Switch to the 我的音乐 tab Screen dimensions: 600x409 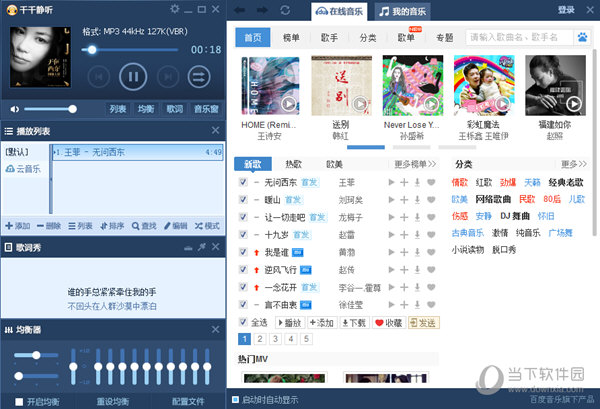(x=402, y=11)
